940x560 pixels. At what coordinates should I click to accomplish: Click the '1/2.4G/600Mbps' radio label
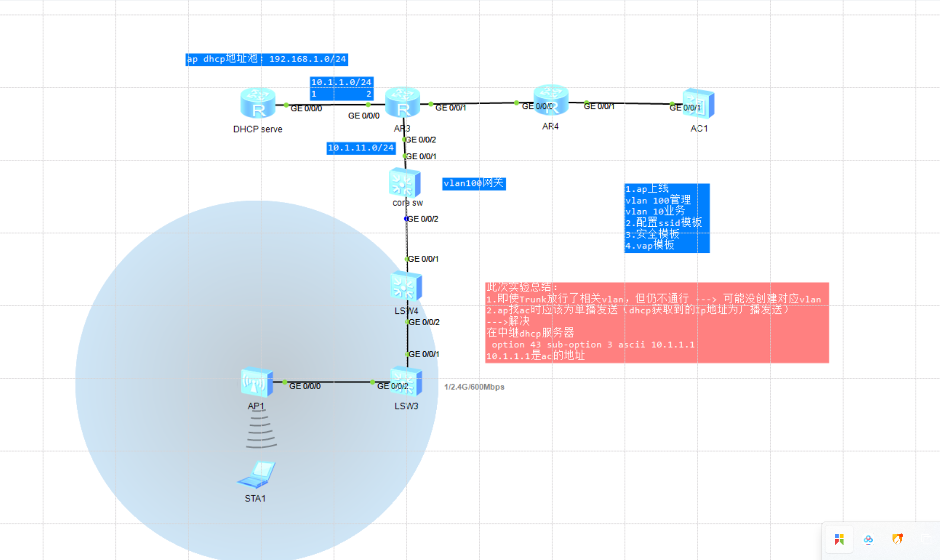[474, 387]
